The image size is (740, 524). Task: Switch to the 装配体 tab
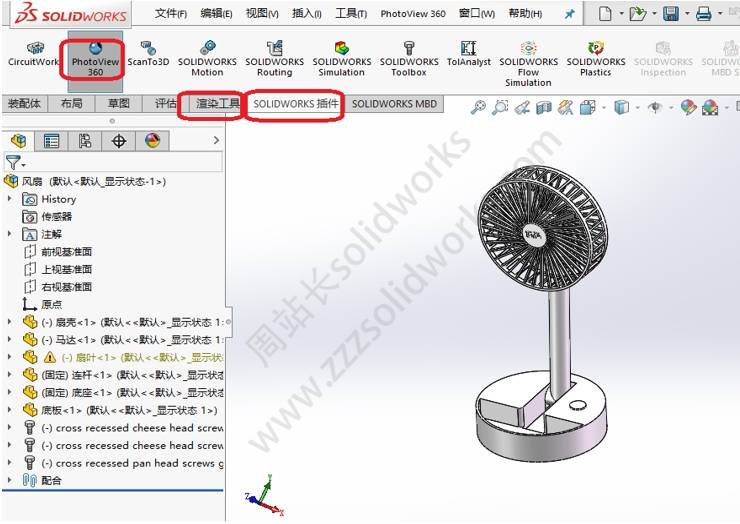pyautogui.click(x=25, y=103)
